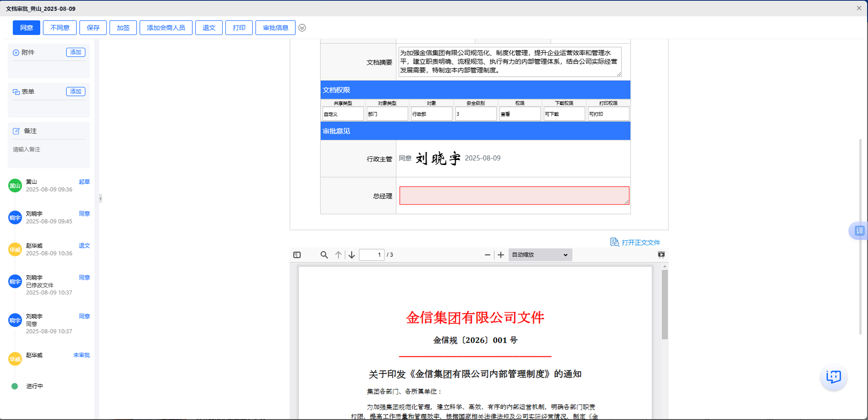Click the 同意 approve button
This screenshot has width=868, height=420.
click(26, 28)
